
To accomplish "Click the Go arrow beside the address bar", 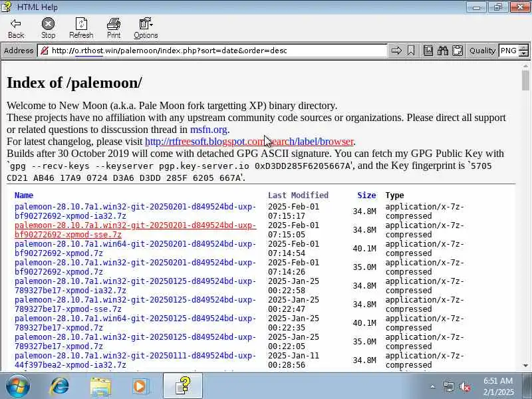I will point(396,51).
